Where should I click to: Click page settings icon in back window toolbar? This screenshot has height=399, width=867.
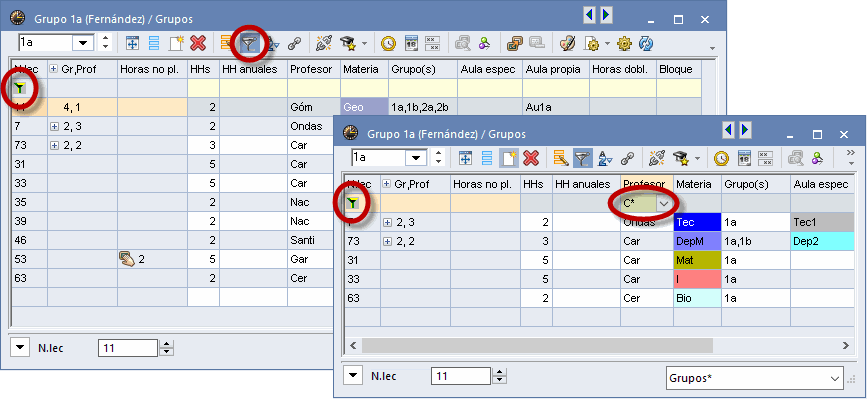click(x=592, y=43)
